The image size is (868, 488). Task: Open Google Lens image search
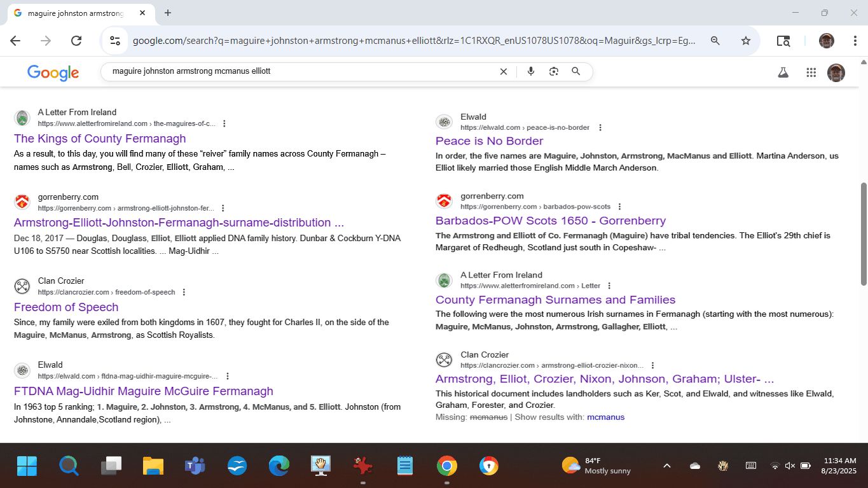point(554,72)
